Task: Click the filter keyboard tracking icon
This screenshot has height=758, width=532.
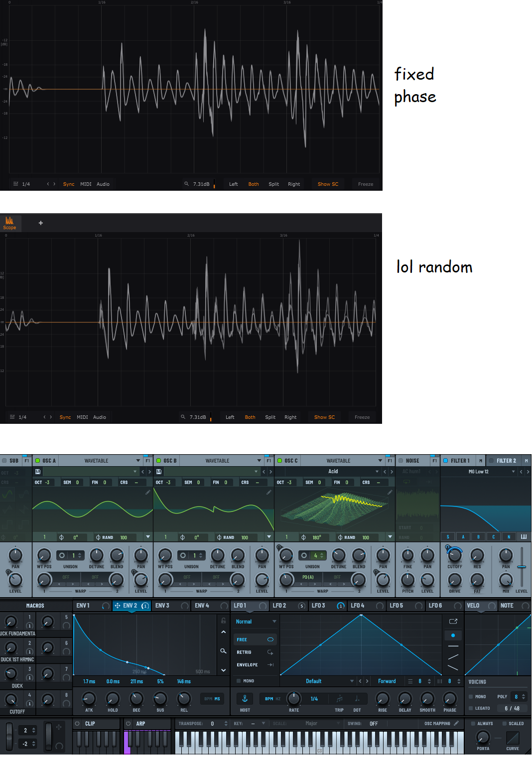Action: click(x=524, y=536)
